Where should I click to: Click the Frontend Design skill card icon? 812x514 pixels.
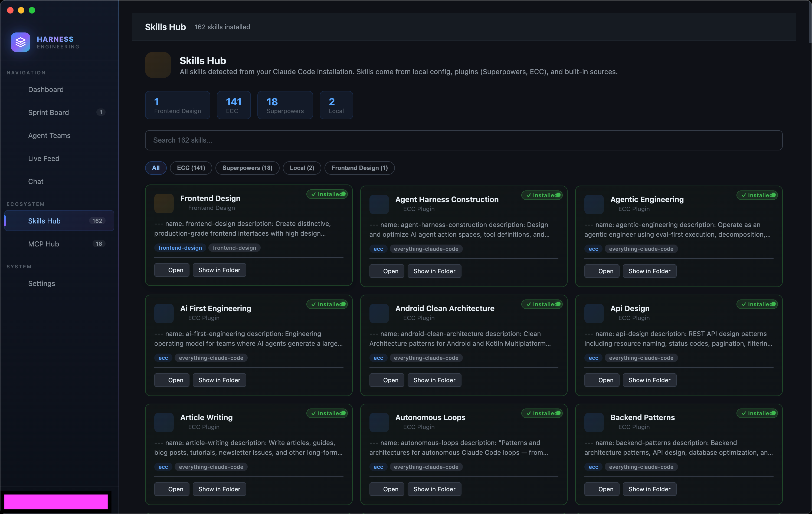164,203
